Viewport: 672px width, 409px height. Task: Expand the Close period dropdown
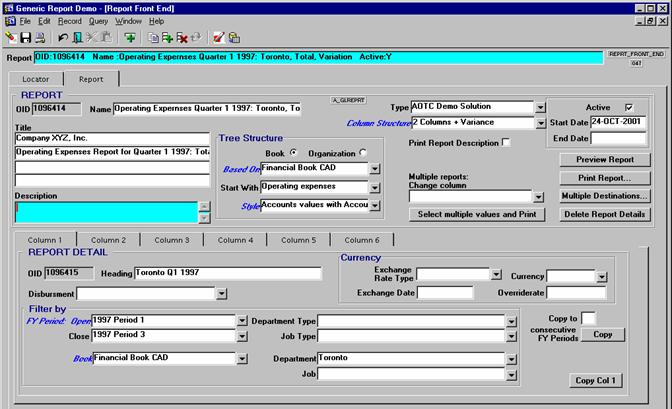click(x=242, y=336)
